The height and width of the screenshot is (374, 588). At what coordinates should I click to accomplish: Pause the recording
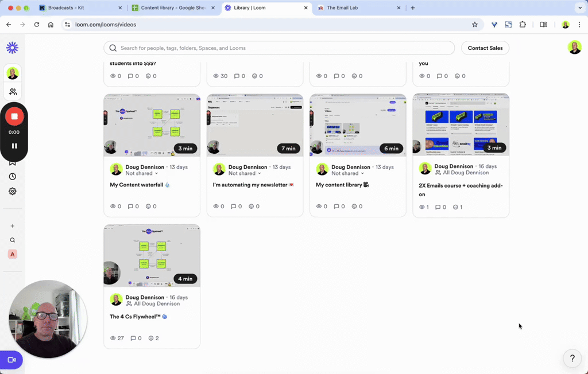click(x=14, y=146)
